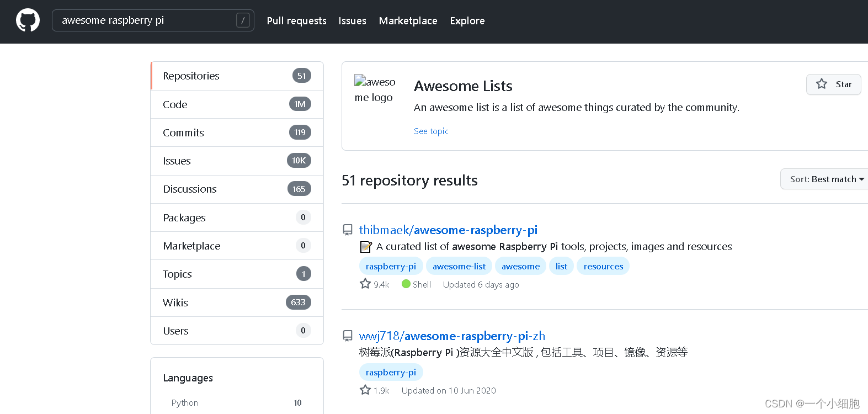This screenshot has height=414, width=868.
Task: Select the Users results filter
Action: coord(237,331)
